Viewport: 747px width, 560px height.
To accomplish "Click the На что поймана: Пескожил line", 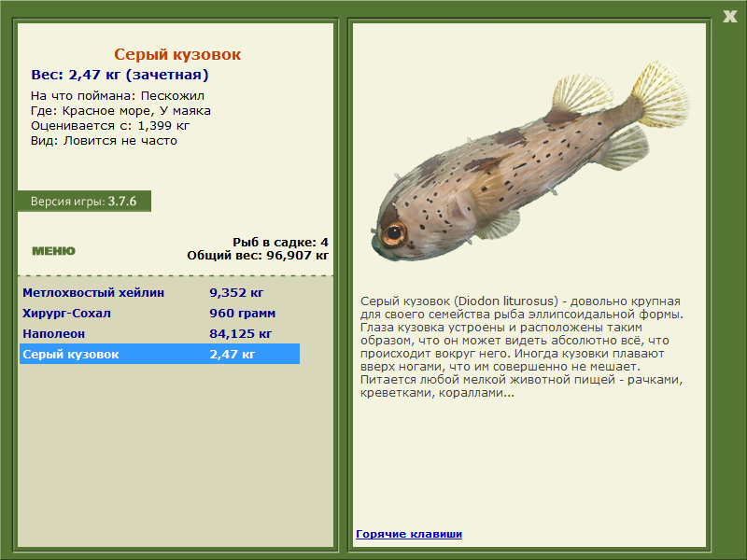I will (x=118, y=96).
